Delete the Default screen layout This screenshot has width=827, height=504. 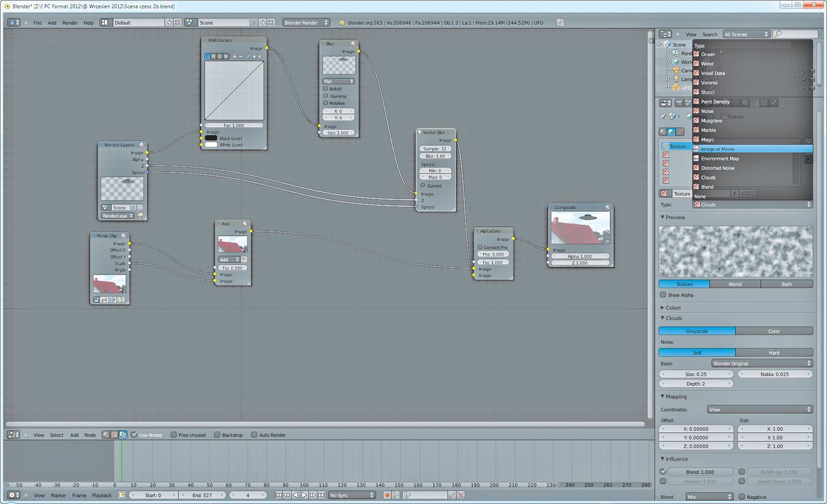pyautogui.click(x=178, y=22)
